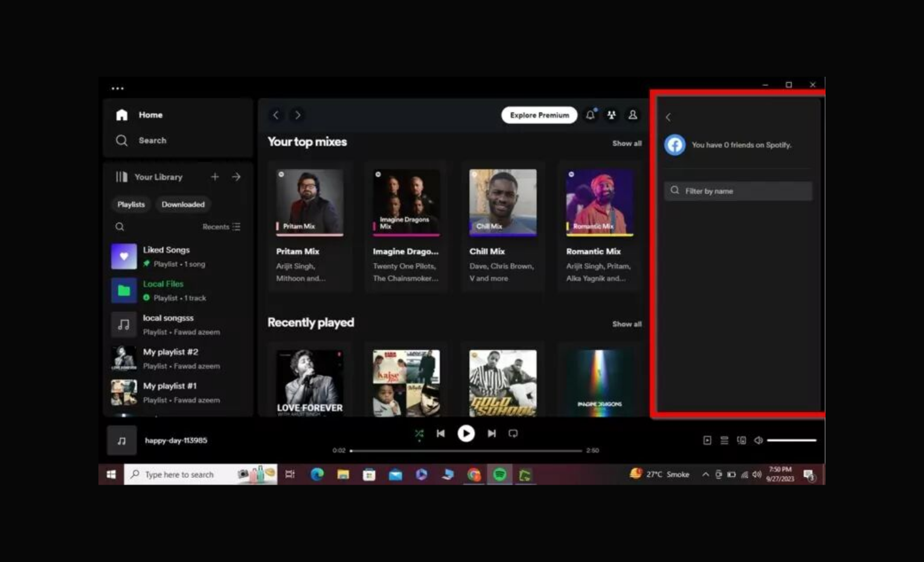Click the now playing track thumbnail

[x=122, y=441]
